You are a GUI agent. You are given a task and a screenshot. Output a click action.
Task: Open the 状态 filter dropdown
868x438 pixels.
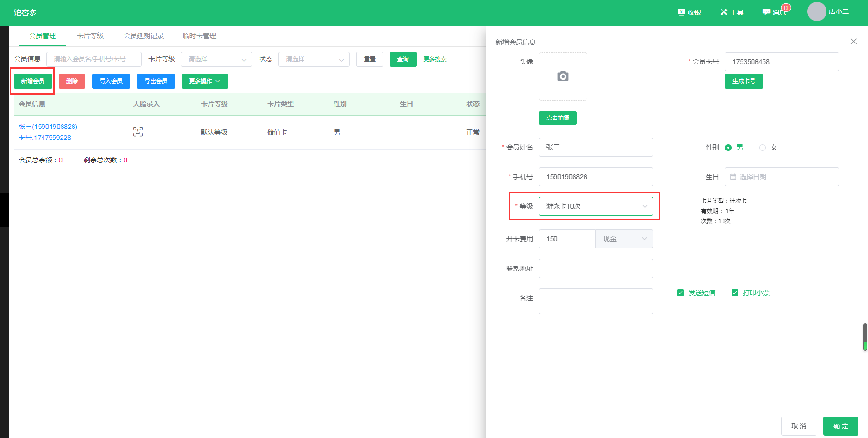(x=314, y=59)
